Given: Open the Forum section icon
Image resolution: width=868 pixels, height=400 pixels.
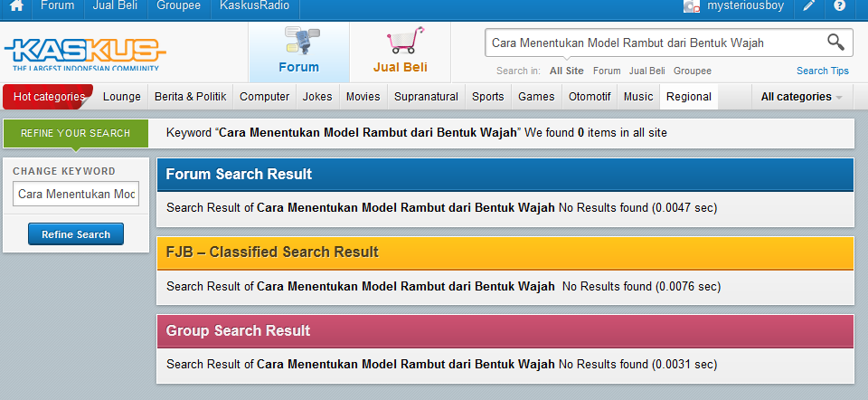Looking at the screenshot, I should 298,52.
